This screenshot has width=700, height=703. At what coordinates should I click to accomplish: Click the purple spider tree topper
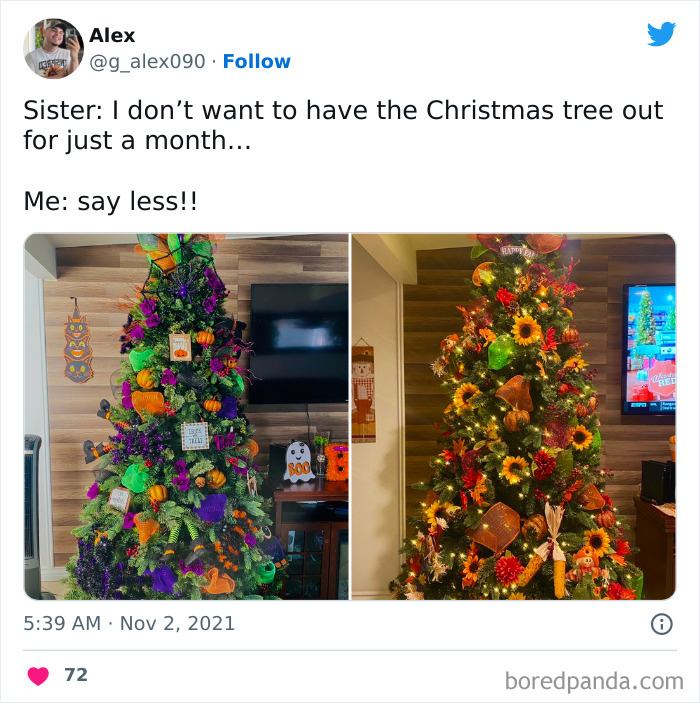[183, 282]
